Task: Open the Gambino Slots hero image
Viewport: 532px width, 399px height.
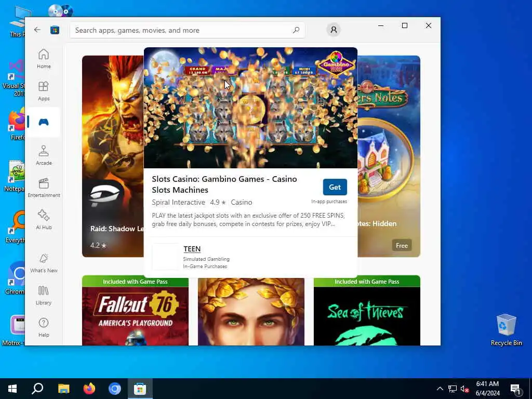Action: coord(250,108)
